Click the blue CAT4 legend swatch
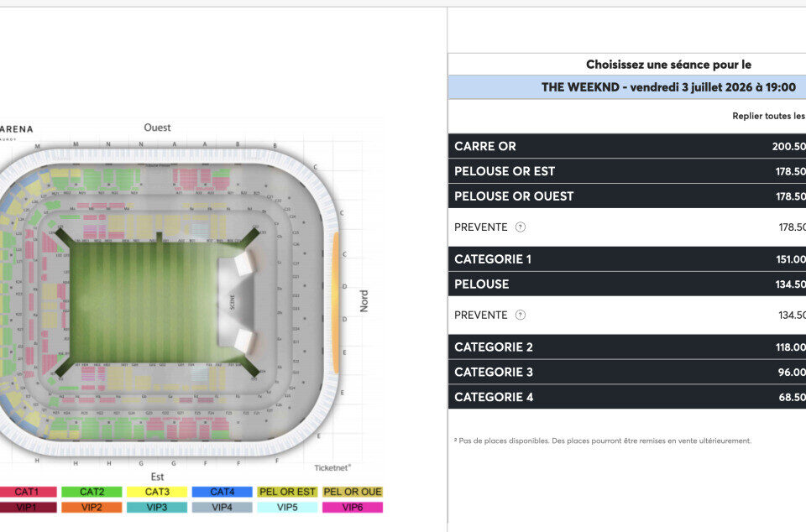Image resolution: width=806 pixels, height=532 pixels. [222, 492]
